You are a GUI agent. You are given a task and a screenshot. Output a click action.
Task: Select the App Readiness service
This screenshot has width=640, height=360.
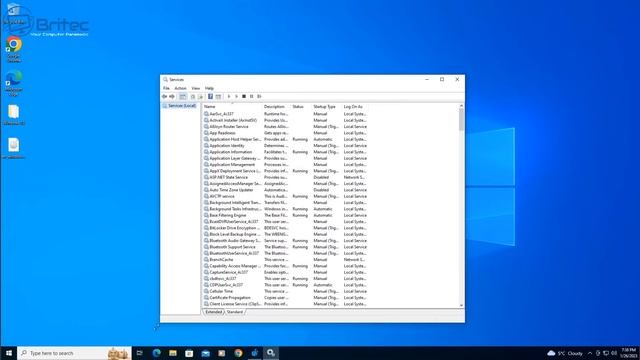point(285,133)
